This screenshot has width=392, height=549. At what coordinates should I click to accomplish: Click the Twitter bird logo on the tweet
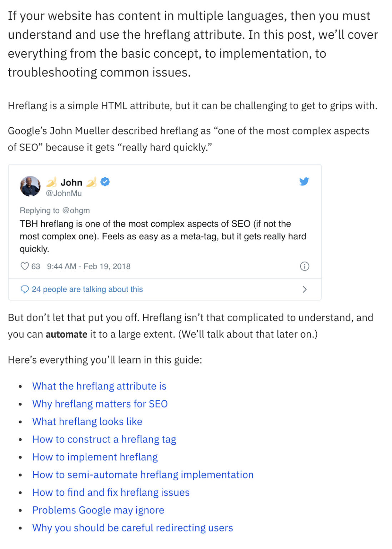point(305,182)
